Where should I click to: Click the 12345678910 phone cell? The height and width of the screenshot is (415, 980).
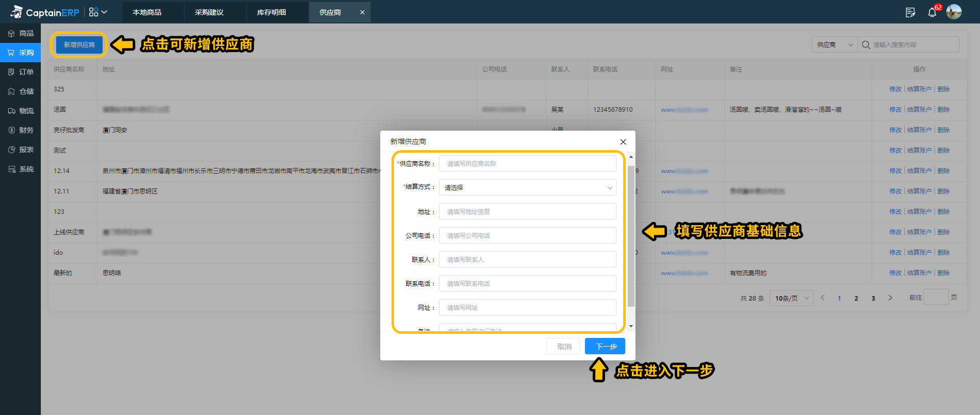point(612,110)
